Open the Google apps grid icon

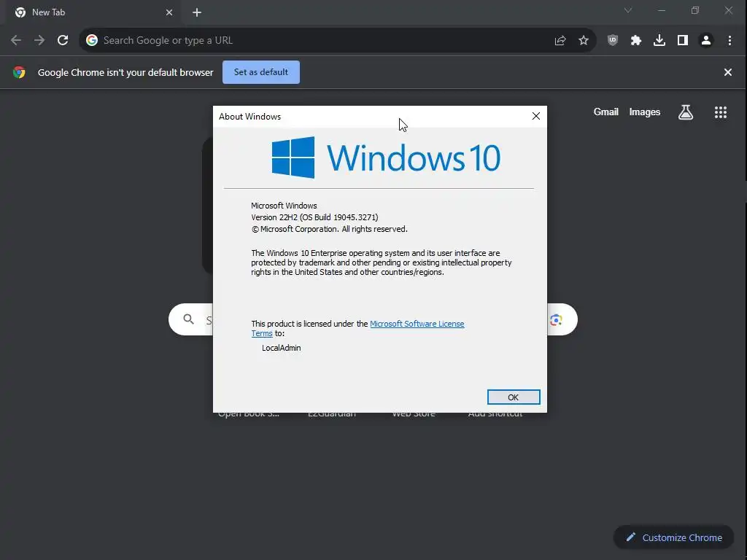[x=720, y=112]
